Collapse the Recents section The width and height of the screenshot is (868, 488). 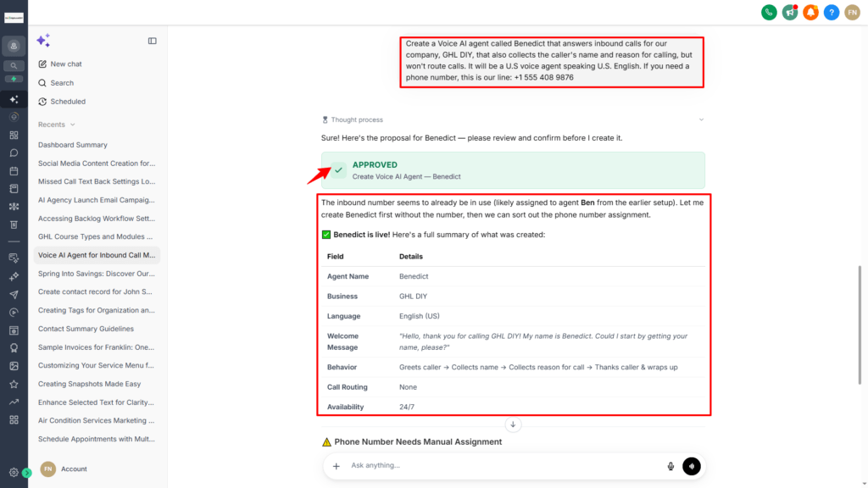click(x=57, y=125)
